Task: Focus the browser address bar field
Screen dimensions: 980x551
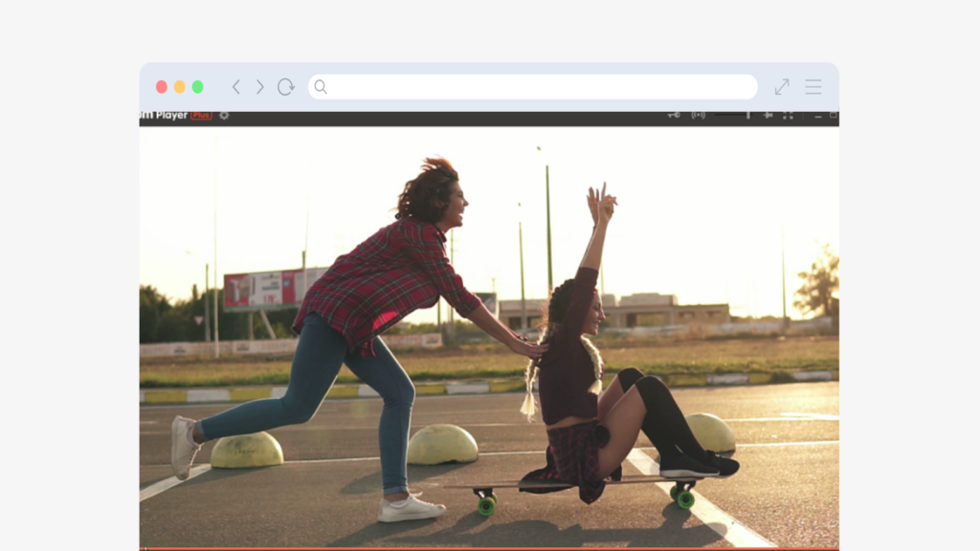Action: point(536,87)
